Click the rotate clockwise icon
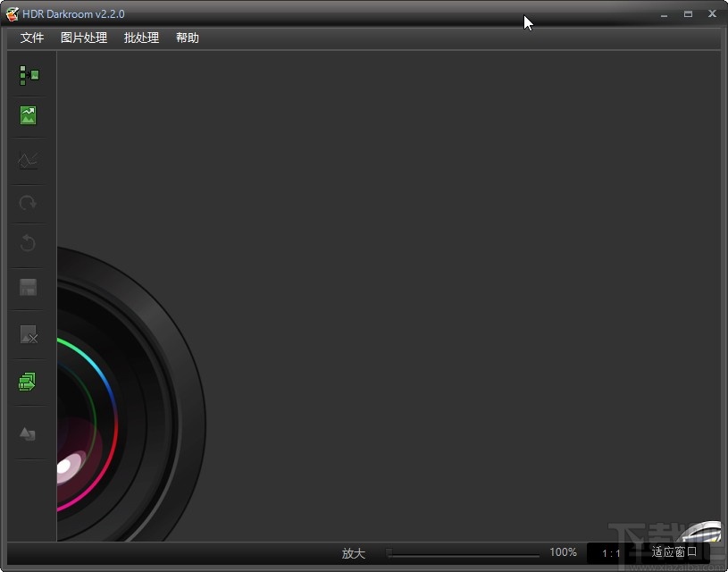Viewport: 728px width, 572px height. tap(28, 203)
